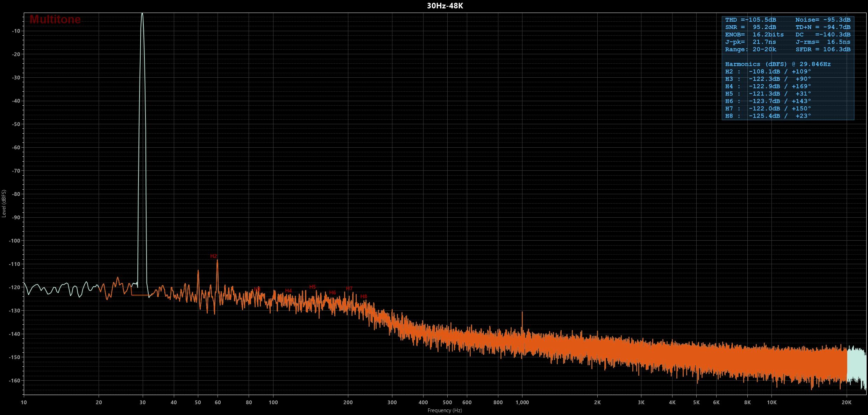
Task: Click the 100 tick on the frequency axis
Action: pyautogui.click(x=273, y=402)
